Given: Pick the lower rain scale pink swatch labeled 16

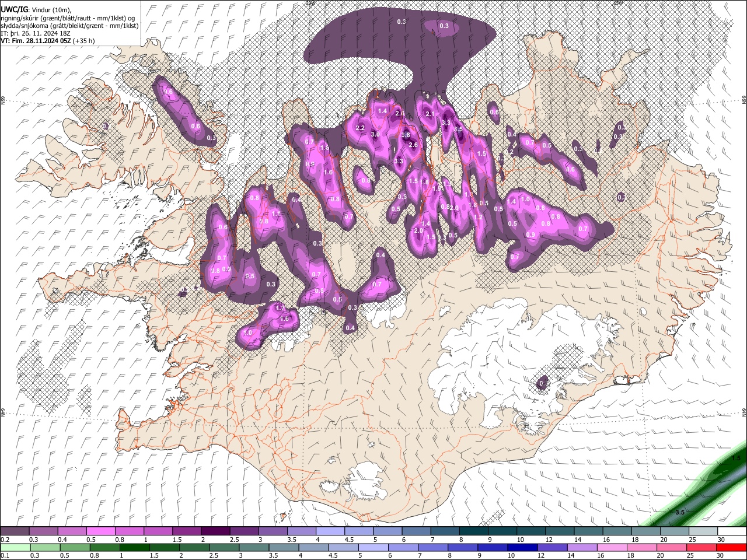Looking at the screenshot, I should click(x=612, y=547).
